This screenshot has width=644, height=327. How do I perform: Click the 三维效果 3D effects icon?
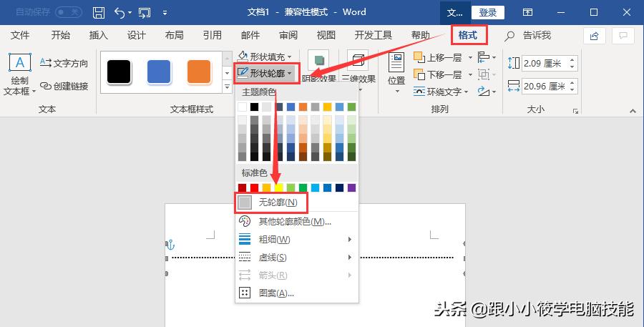click(358, 61)
